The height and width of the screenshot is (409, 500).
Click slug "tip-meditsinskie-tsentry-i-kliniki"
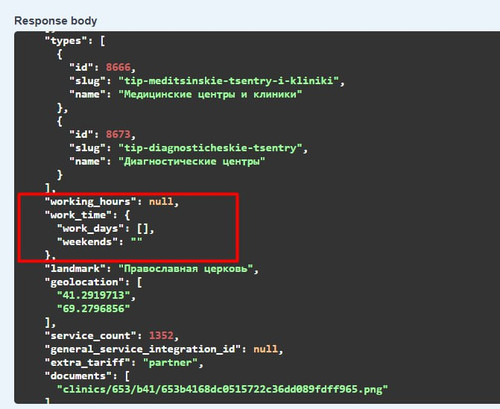[x=229, y=81]
